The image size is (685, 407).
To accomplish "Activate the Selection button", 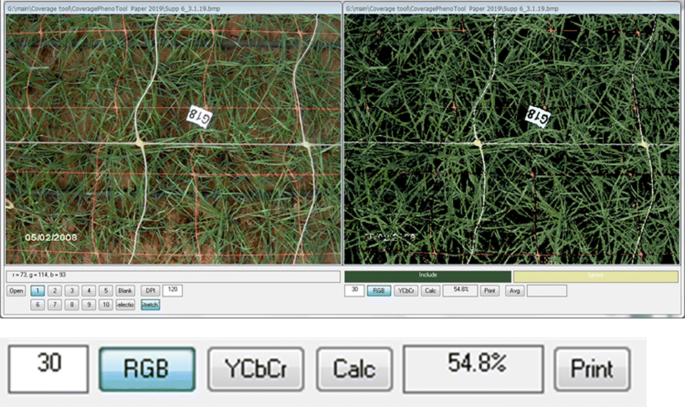I will 126,305.
